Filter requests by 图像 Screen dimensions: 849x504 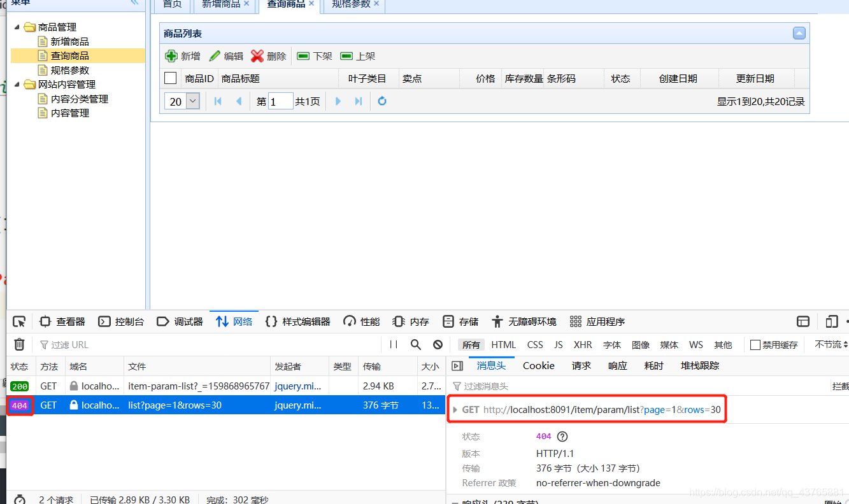coord(641,344)
